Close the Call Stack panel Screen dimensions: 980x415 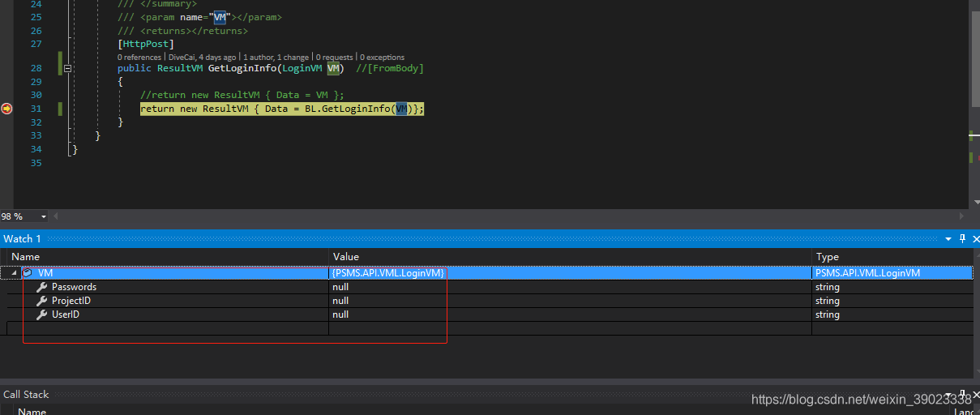coord(974,395)
